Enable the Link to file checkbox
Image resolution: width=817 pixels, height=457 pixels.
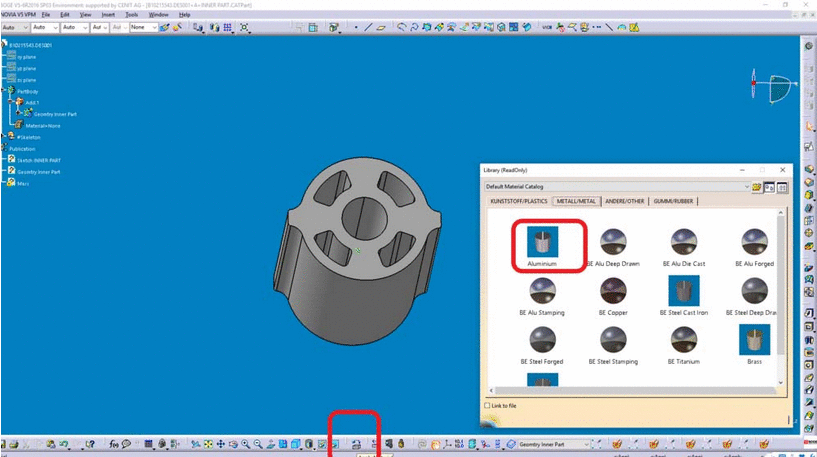pos(487,406)
